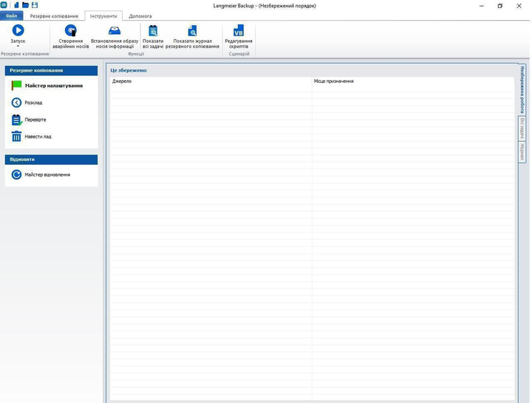The image size is (532, 403).
Task: Open the Файл menu tab
Action: pyautogui.click(x=12, y=16)
